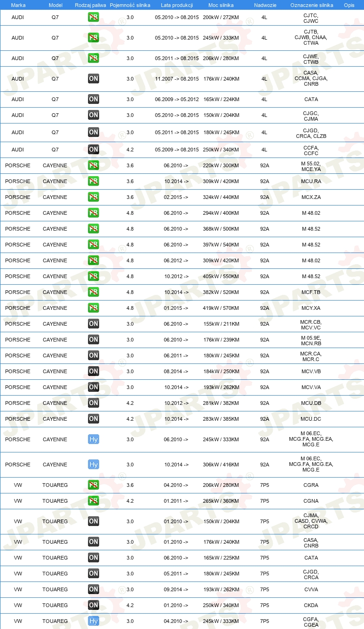This screenshot has width=364, height=629.
Task: Click the petrol icon in Cayenne 397kW/540KM row
Action: (94, 245)
